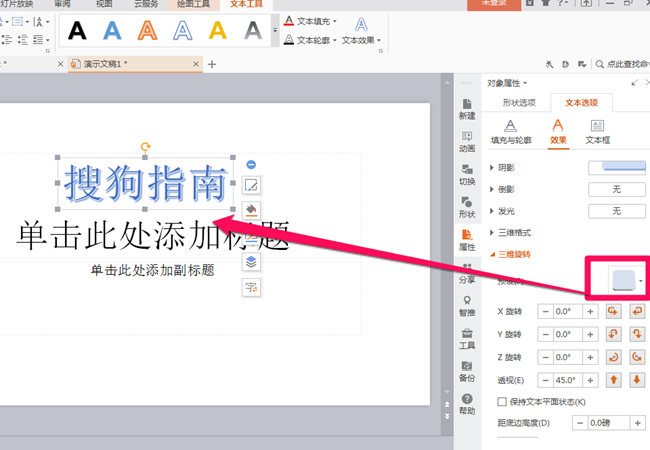Decrease Z 旋转 with the minus button
This screenshot has height=450, width=650.
tap(546, 357)
